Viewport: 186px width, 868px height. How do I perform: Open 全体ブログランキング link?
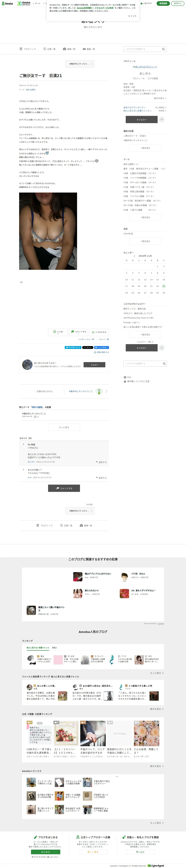pyautogui.click(x=134, y=107)
